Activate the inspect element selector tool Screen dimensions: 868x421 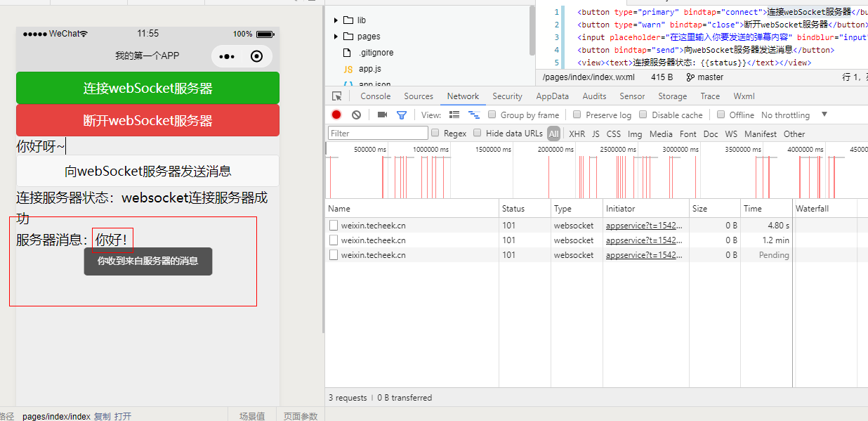pyautogui.click(x=337, y=96)
